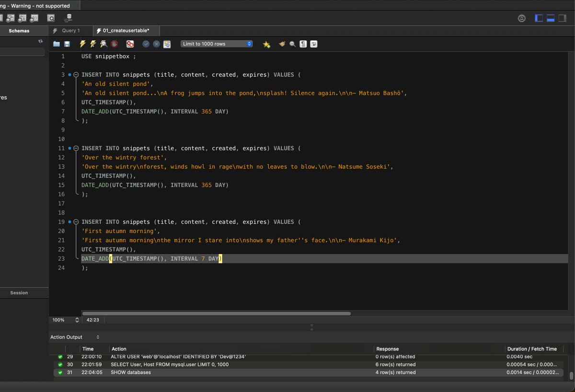Switch to the Query 1 tab
This screenshot has height=392, width=575.
[x=71, y=31]
